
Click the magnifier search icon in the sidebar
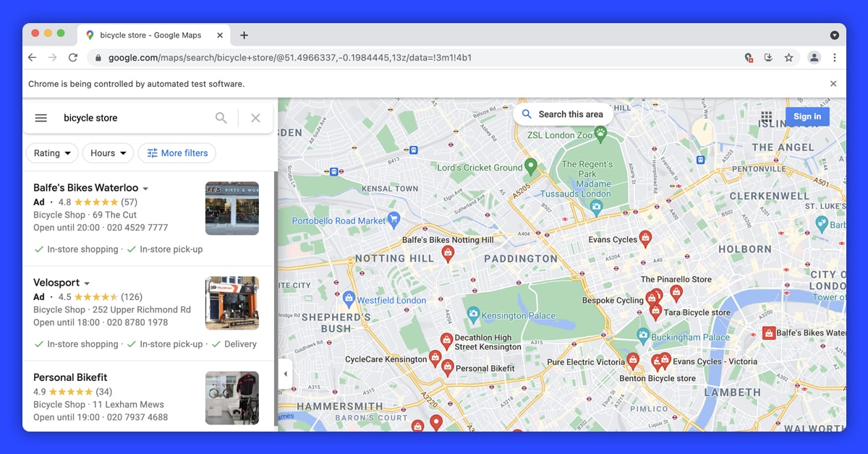221,118
